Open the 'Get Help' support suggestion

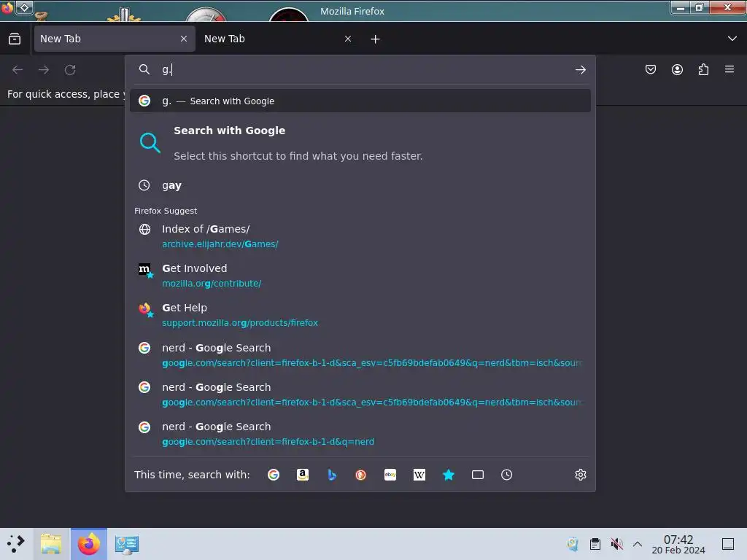[360, 315]
